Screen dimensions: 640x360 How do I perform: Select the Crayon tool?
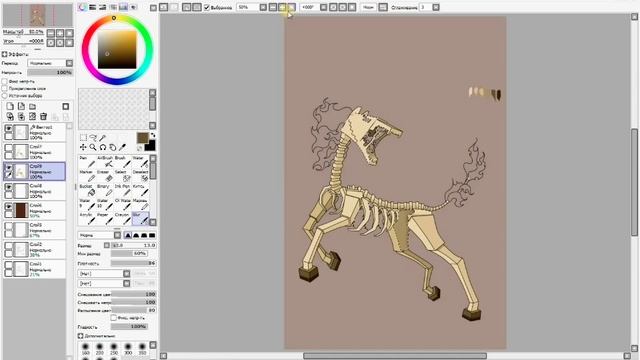(x=122, y=219)
